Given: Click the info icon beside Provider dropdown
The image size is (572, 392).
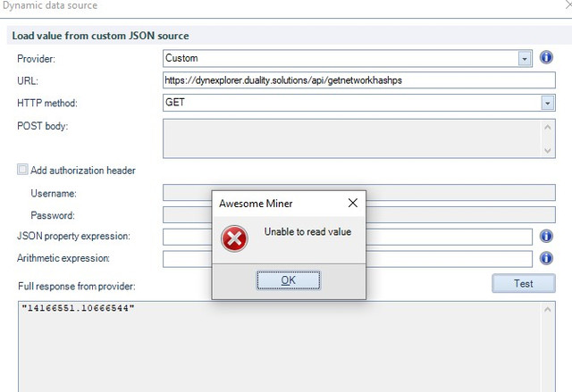Looking at the screenshot, I should (x=546, y=58).
